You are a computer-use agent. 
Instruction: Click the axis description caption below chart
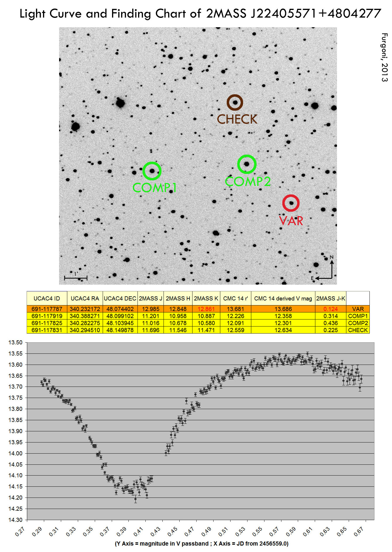[x=202, y=544]
